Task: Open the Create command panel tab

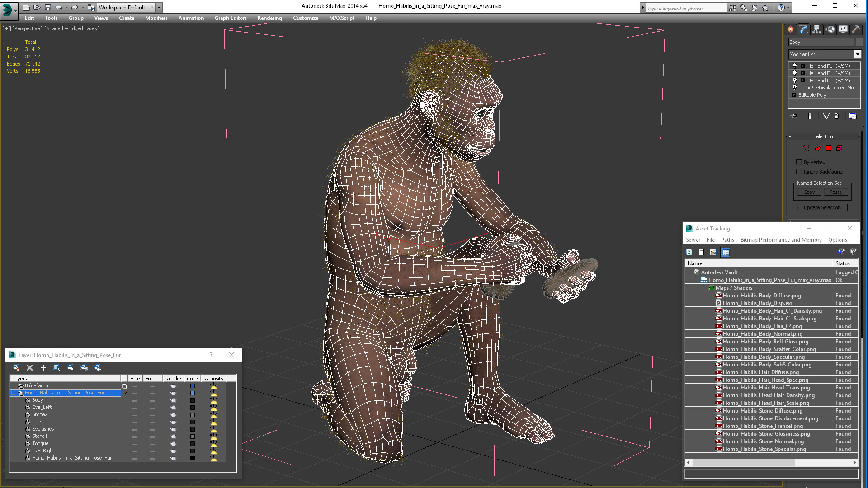Action: click(x=790, y=29)
